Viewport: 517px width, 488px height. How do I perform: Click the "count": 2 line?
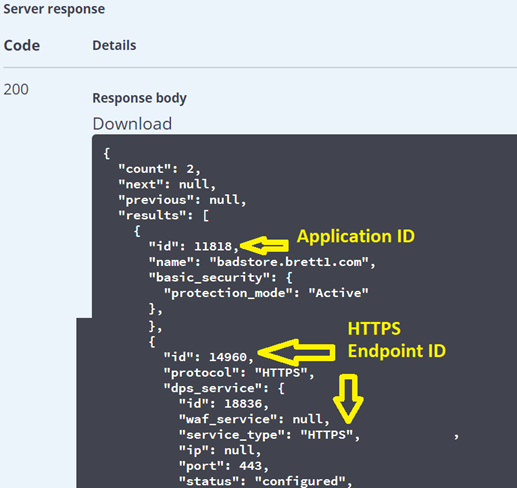[159, 169]
